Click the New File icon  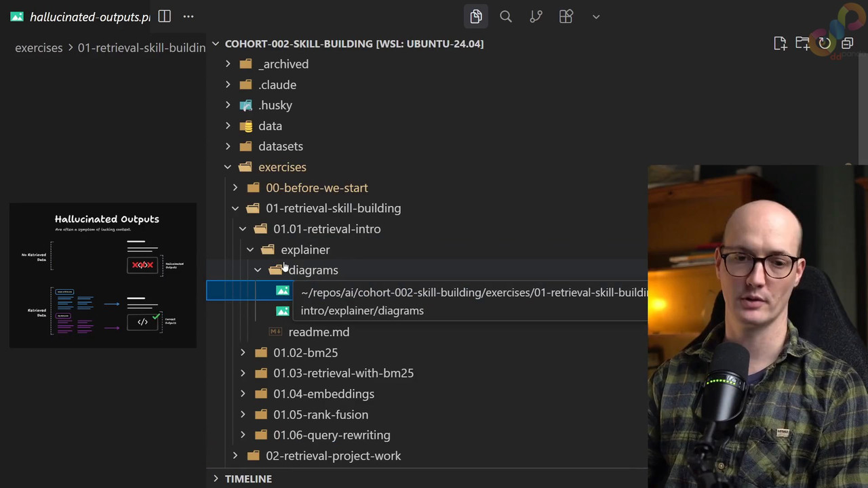click(780, 43)
